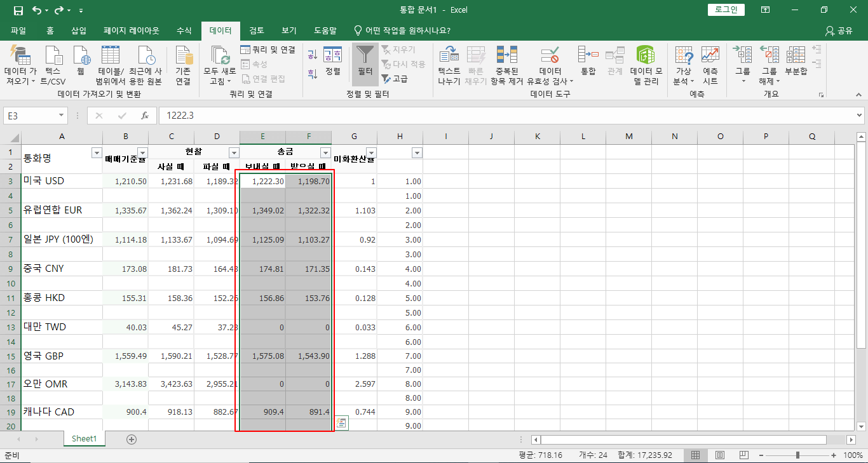Open the 매매기준율 filter dropdown in column B
The image size is (868, 463).
[x=142, y=152]
